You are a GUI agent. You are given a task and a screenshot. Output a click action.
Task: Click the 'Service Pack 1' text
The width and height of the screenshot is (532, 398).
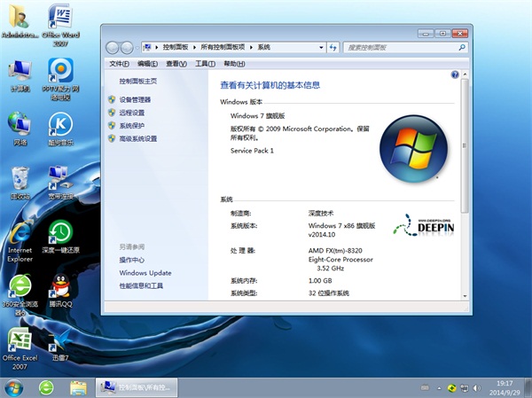(252, 151)
